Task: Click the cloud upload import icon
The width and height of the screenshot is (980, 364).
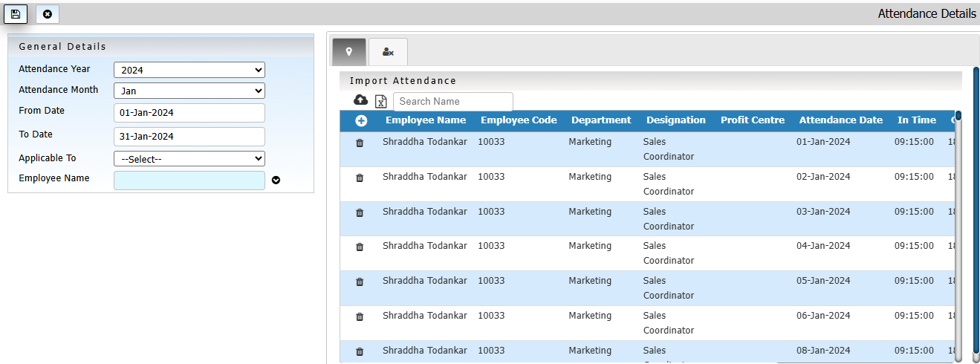Action: point(361,100)
